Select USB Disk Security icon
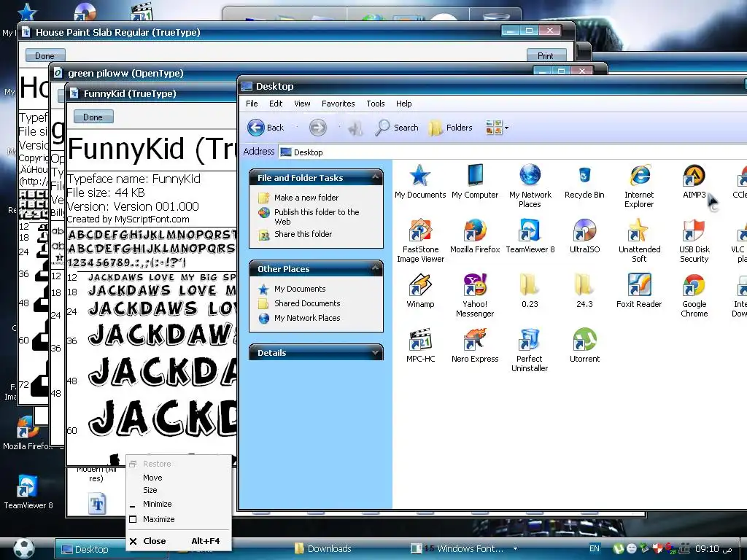This screenshot has width=747, height=560. point(694,241)
